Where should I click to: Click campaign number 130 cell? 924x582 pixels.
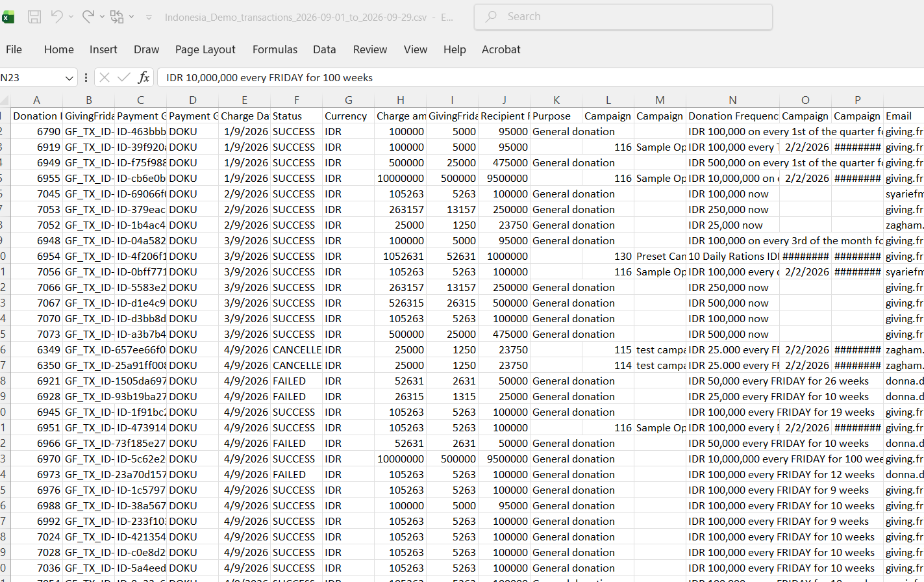[608, 257]
